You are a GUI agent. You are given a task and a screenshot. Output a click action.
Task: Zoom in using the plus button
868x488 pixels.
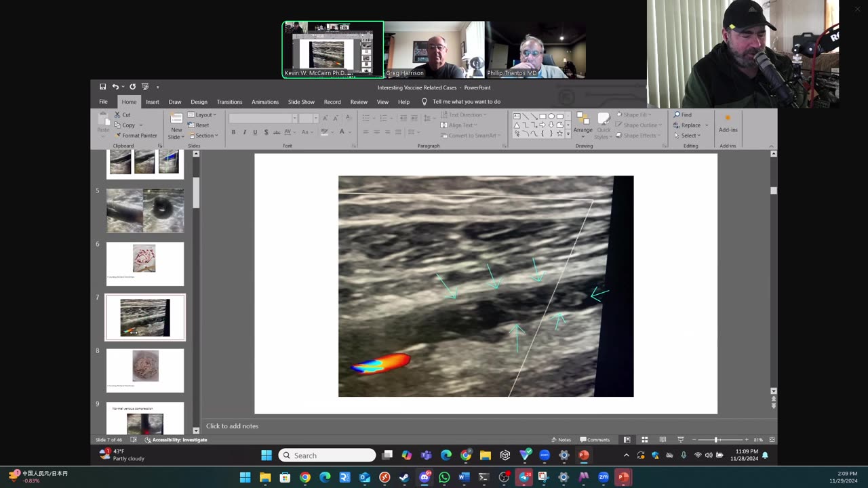[747, 440]
